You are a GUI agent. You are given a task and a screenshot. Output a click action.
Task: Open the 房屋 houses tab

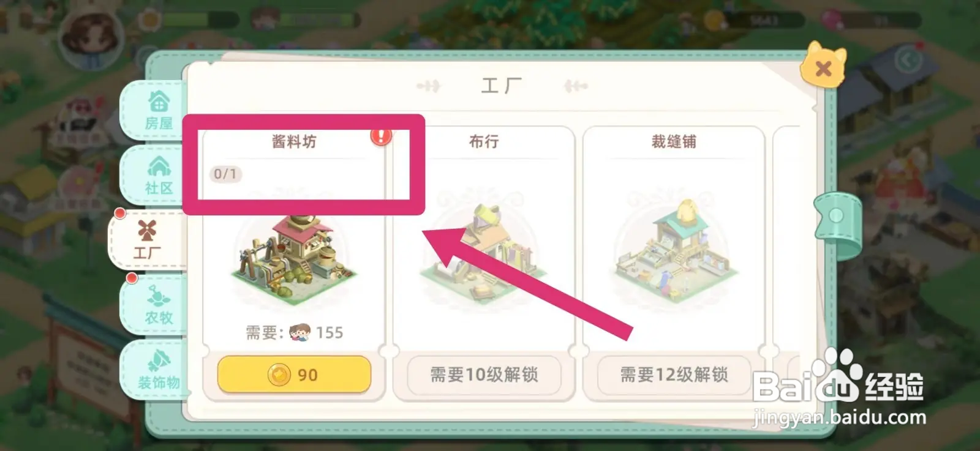[158, 110]
